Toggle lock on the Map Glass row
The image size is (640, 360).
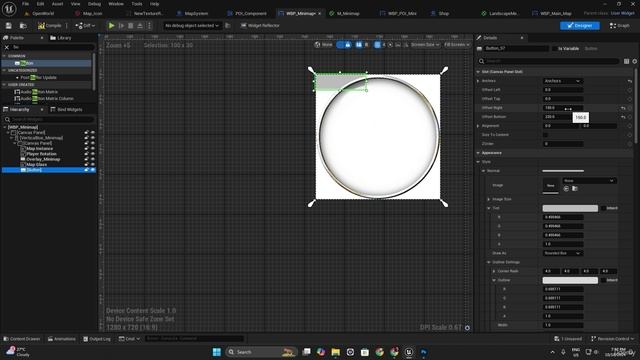[86, 164]
